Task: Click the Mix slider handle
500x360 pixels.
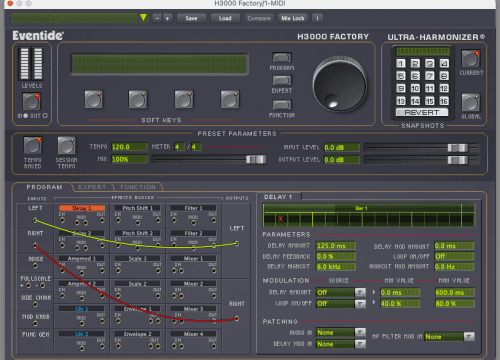Action: pos(256,159)
